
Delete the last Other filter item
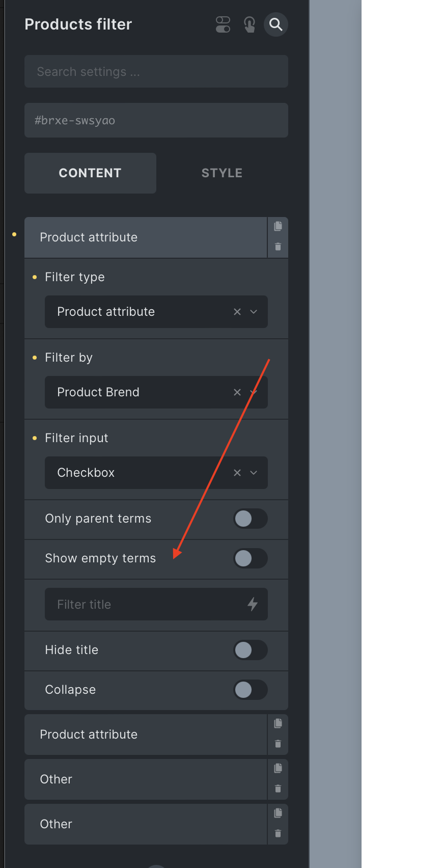(278, 834)
